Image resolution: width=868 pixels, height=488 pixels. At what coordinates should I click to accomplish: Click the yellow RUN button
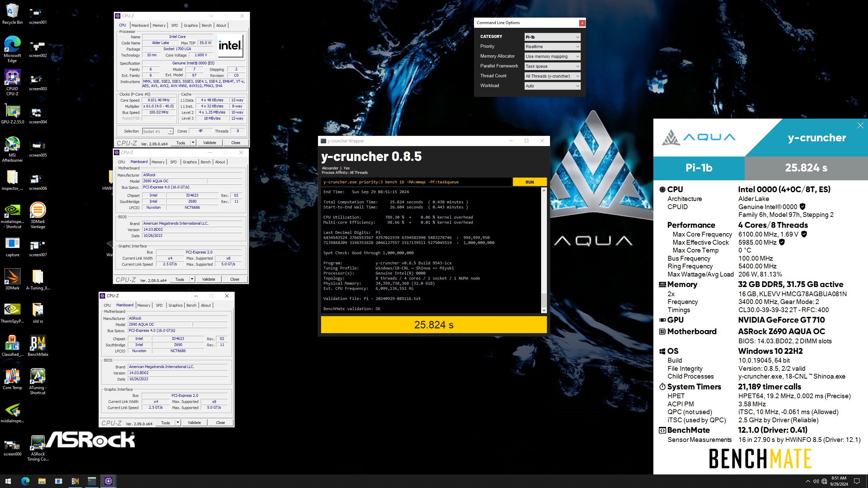coord(530,182)
